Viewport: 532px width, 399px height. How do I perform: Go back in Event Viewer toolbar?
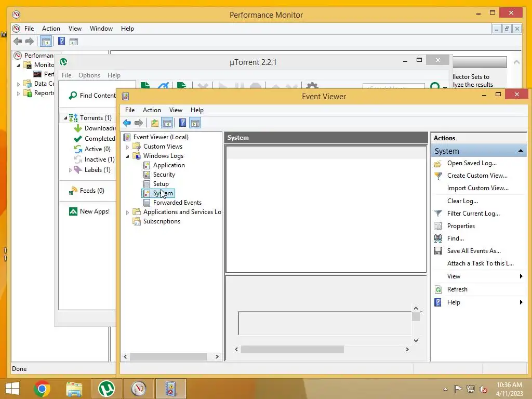click(127, 123)
